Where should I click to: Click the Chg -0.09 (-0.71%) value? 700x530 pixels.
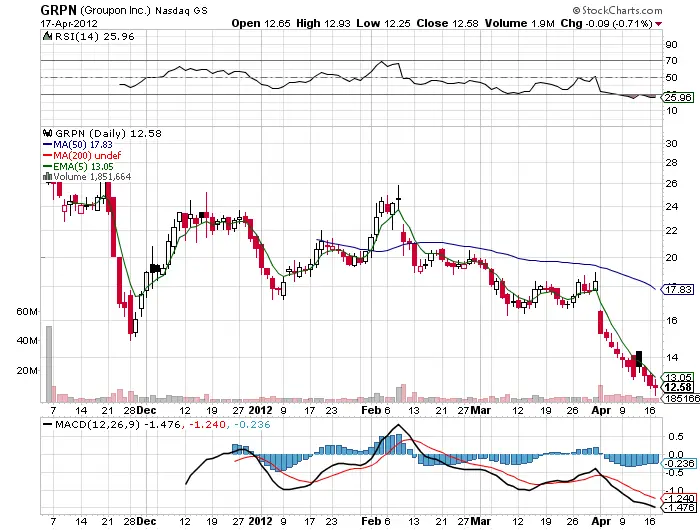[607, 24]
